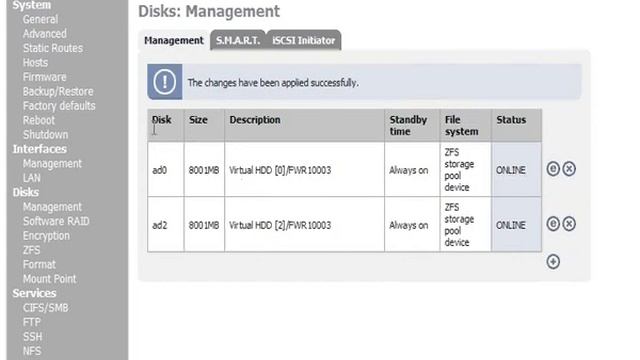Open the LAN interface page
The width and height of the screenshot is (640, 360).
tap(31, 178)
